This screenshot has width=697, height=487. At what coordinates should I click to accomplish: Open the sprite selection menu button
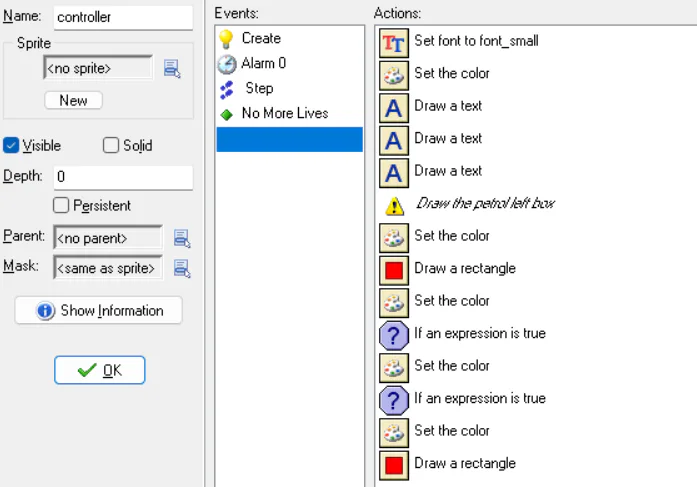(x=172, y=69)
